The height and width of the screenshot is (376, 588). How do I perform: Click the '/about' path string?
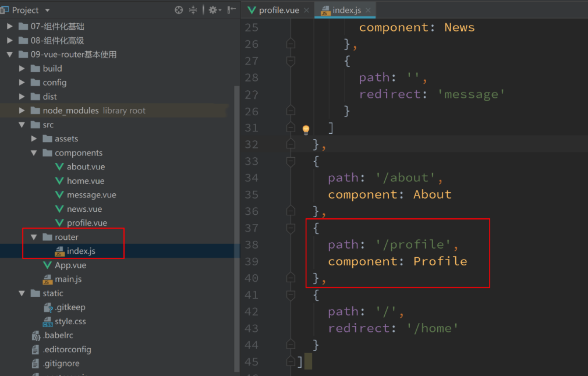(x=405, y=178)
